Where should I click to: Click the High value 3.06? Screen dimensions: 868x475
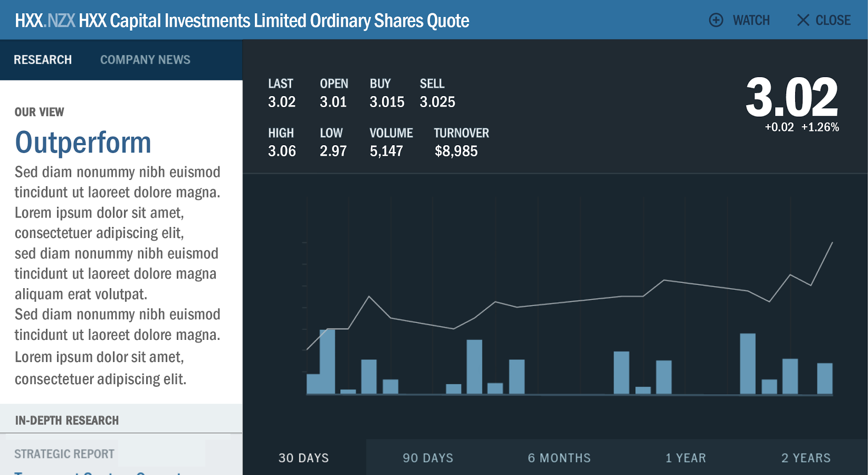pyautogui.click(x=282, y=151)
